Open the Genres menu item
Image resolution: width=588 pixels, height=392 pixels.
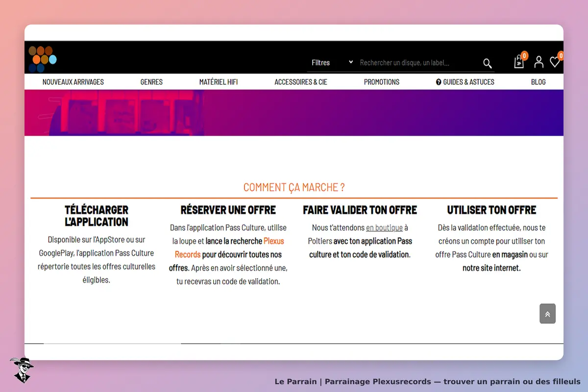pos(151,82)
